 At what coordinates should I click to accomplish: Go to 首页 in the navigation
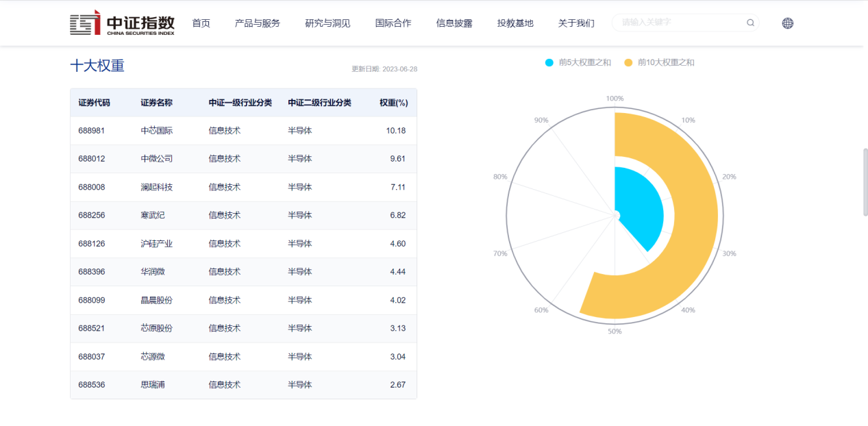click(x=201, y=23)
